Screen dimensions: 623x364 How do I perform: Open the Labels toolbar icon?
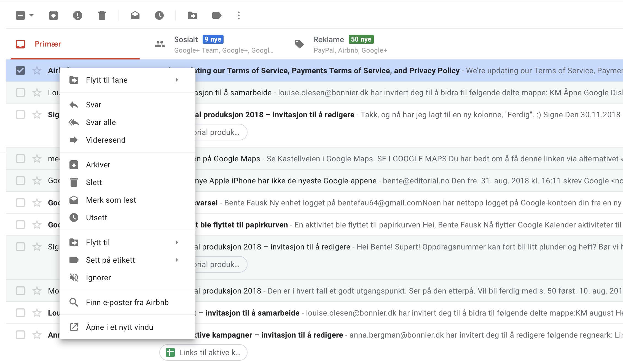click(216, 15)
